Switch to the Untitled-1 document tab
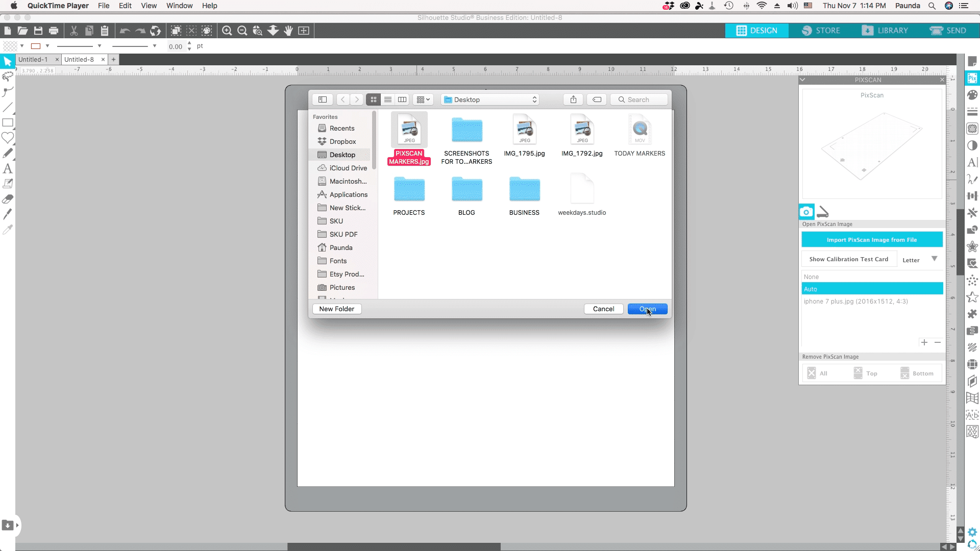Image resolution: width=980 pixels, height=551 pixels. tap(33, 59)
